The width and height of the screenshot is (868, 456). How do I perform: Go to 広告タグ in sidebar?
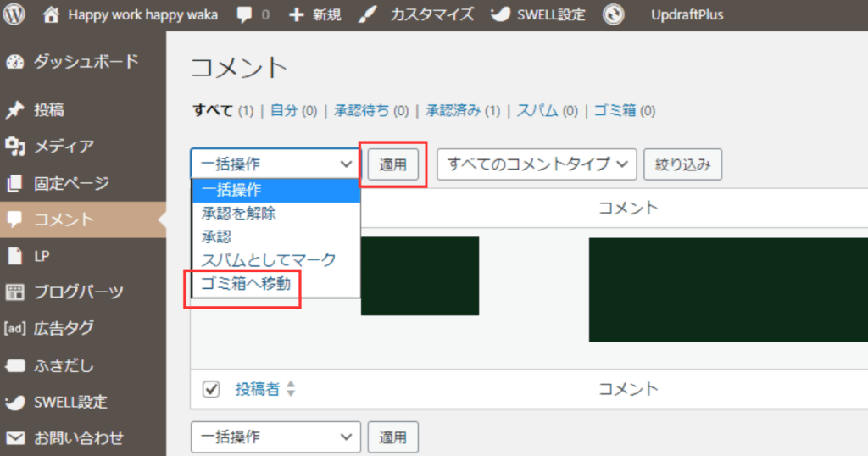(64, 328)
